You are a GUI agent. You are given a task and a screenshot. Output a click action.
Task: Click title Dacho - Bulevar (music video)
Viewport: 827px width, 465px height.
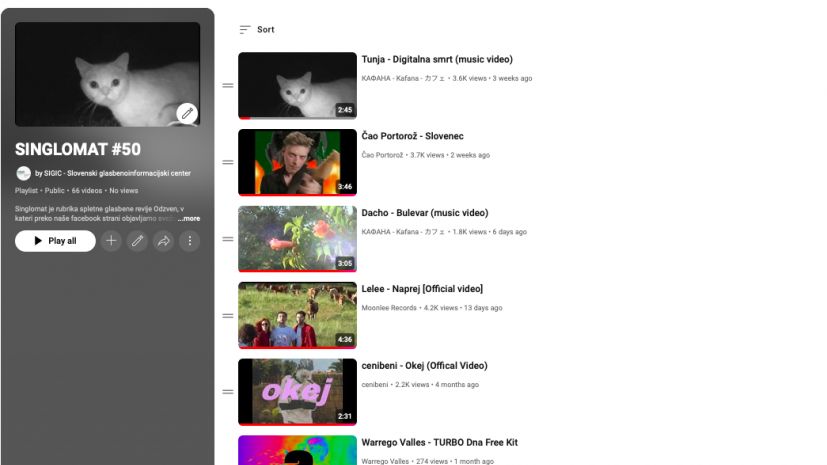[x=425, y=213]
